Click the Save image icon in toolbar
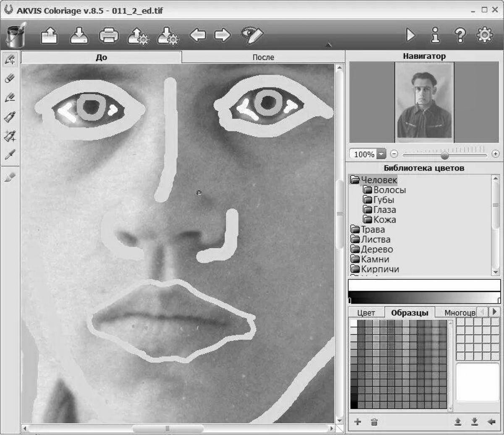 pos(79,36)
